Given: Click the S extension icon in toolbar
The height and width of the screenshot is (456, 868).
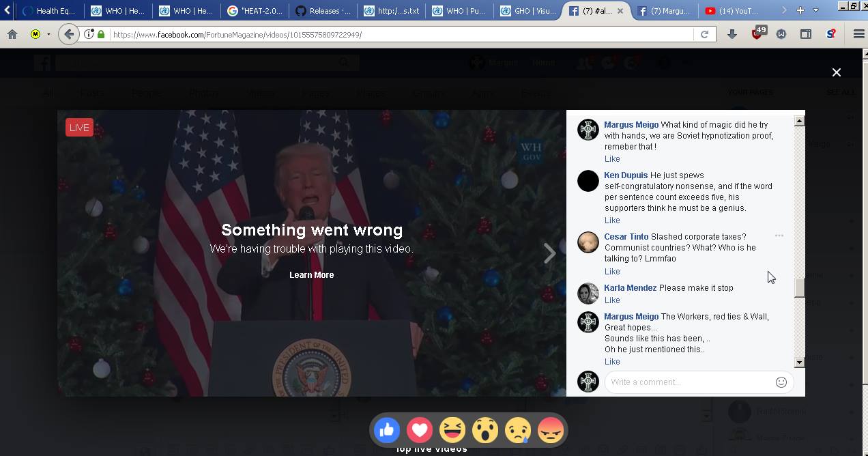Looking at the screenshot, I should [x=831, y=34].
